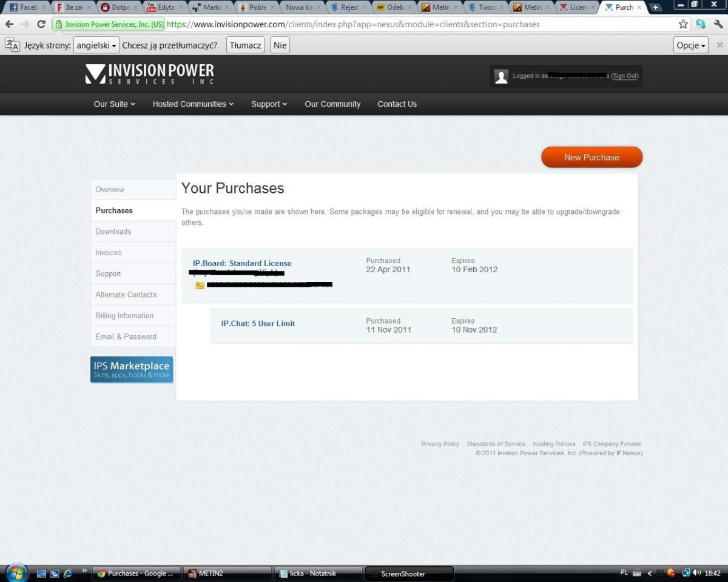728x582 pixels.
Task: Open the IP.Board: Standard License purchase
Action: point(242,263)
